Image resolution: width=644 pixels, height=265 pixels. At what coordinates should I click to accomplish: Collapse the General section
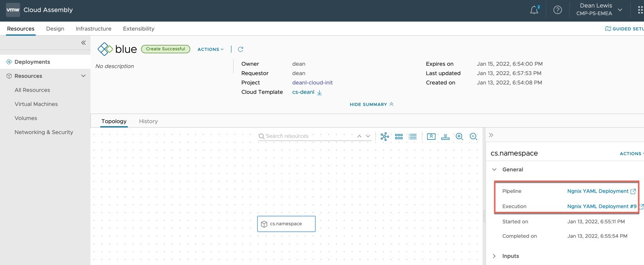pyautogui.click(x=495, y=170)
